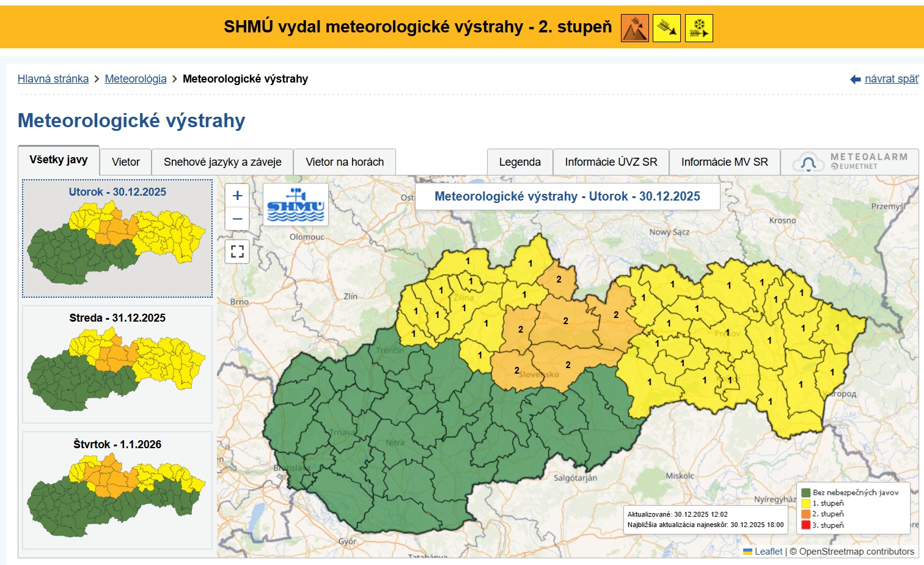Zoom in on the map

point(237,196)
